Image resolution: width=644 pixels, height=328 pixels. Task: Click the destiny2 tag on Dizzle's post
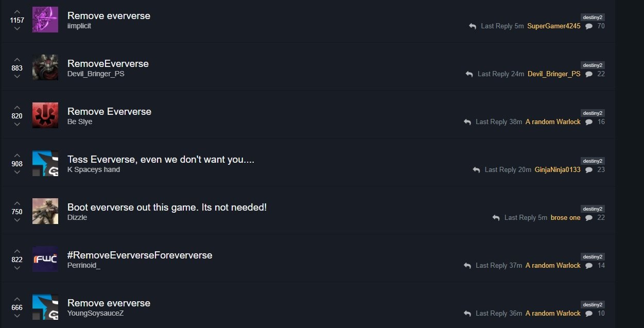[x=593, y=209]
